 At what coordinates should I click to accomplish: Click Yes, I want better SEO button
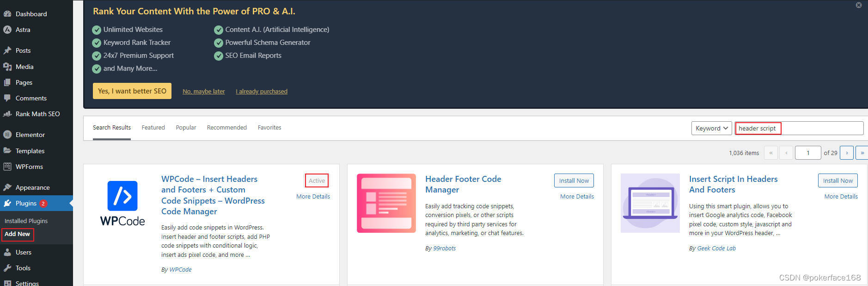pos(132,91)
